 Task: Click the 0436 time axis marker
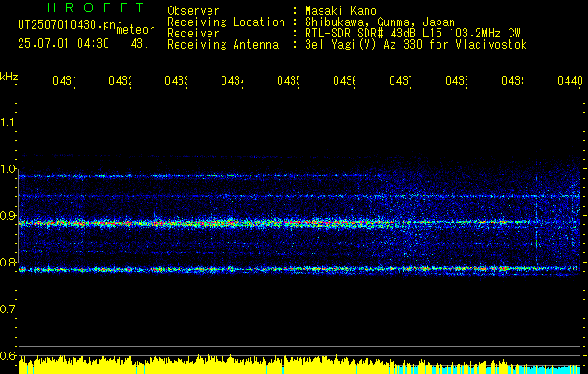(x=344, y=80)
